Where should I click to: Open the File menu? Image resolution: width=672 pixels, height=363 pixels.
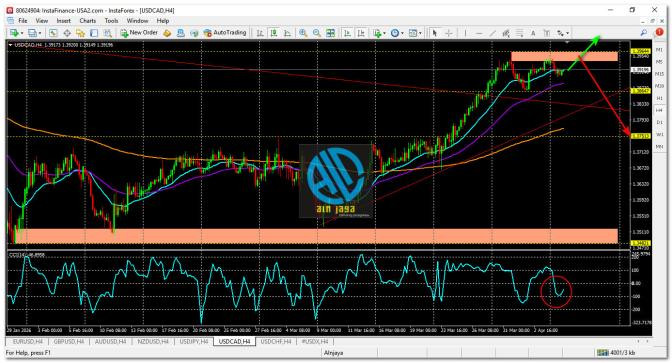click(x=23, y=21)
